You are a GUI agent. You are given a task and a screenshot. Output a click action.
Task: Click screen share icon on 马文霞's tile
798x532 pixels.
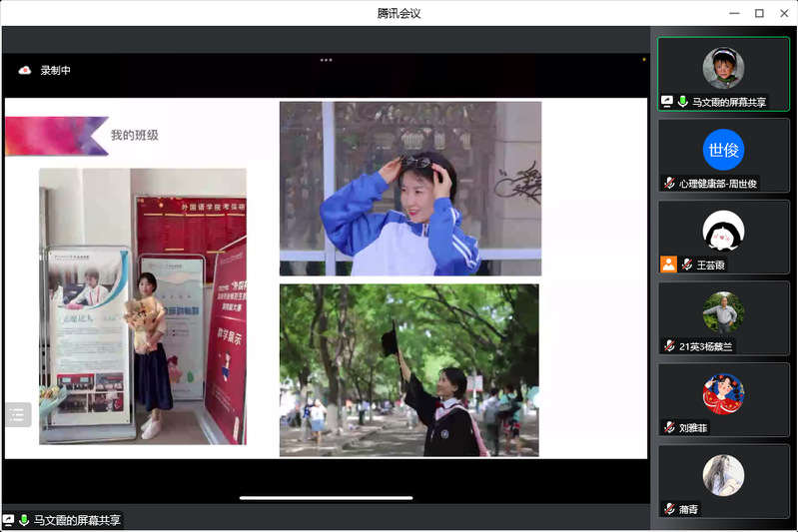click(667, 102)
